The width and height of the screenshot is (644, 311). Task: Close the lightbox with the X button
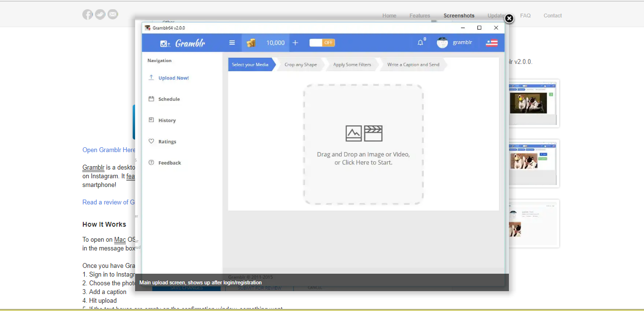coord(509,18)
